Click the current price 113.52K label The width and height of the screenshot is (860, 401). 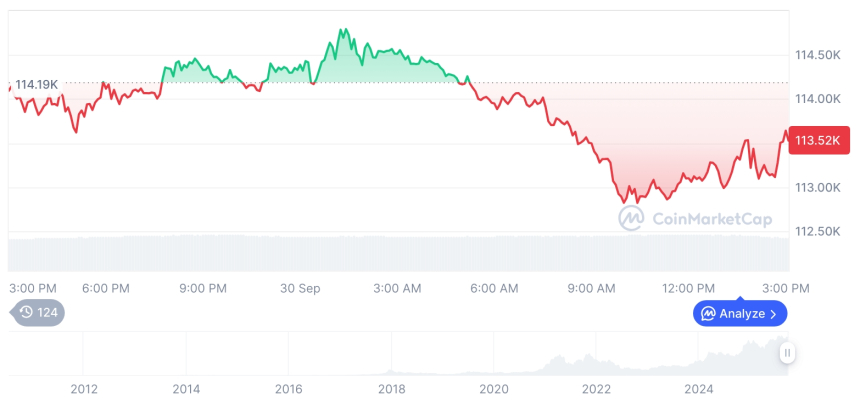pos(819,141)
